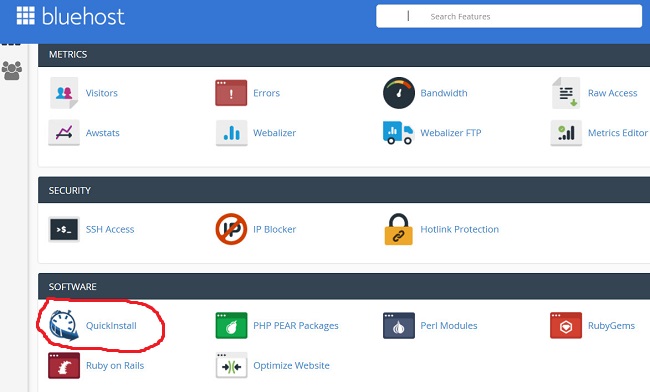Click the PHP PEAR Packages icon
The height and width of the screenshot is (392, 650).
[231, 325]
